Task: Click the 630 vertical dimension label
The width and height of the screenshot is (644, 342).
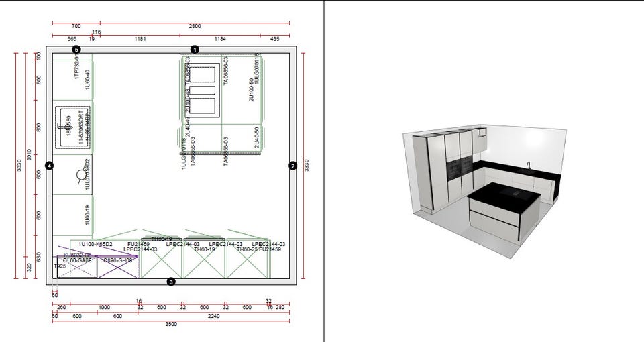Action: [39, 258]
